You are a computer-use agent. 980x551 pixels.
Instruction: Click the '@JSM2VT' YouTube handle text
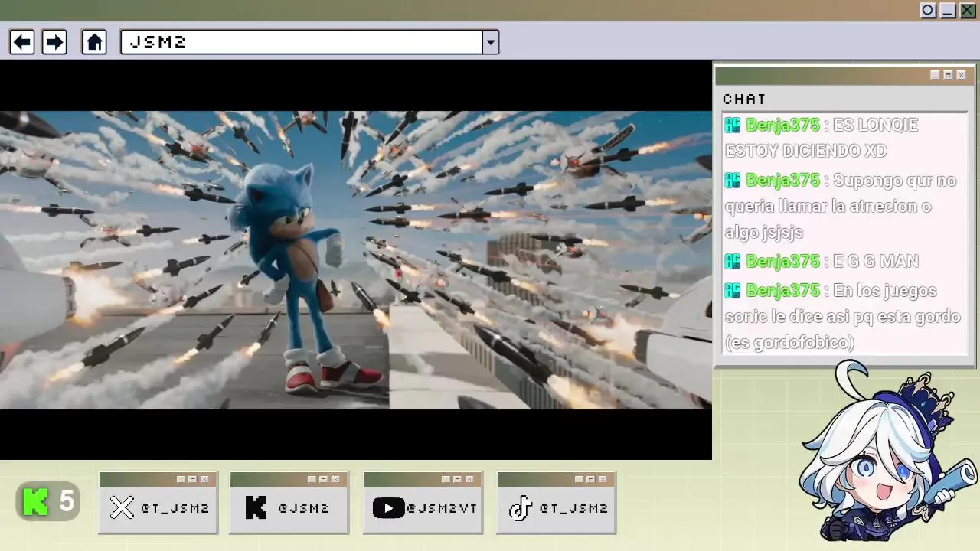(x=442, y=508)
